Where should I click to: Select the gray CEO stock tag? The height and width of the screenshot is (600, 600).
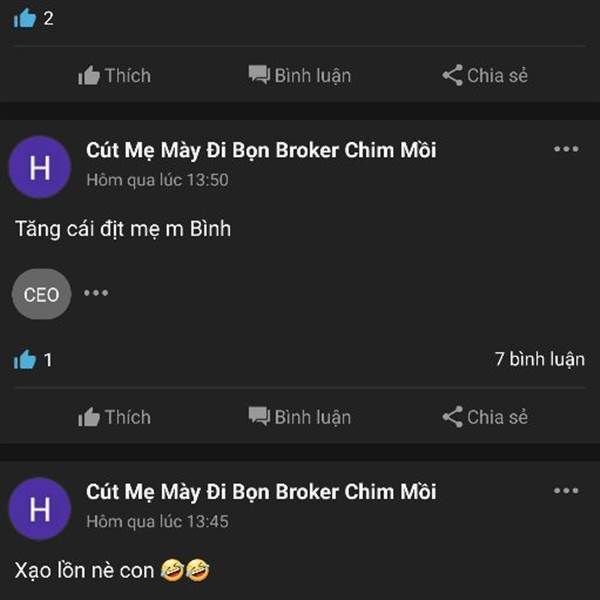(x=41, y=294)
